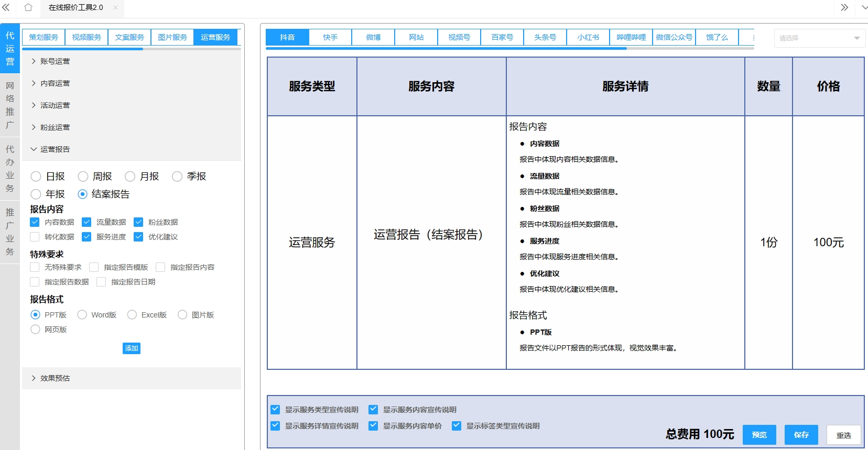The height and width of the screenshot is (450, 868).
Task: Expand the 账号运营 section
Action: coord(55,61)
